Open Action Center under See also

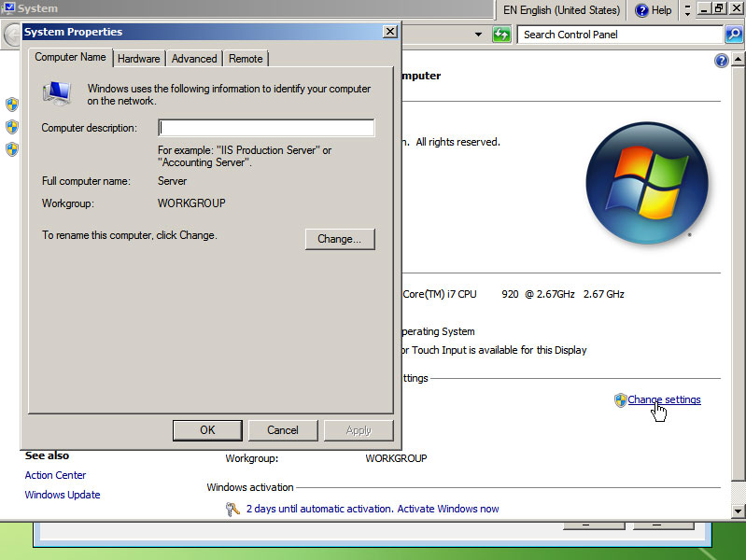tap(55, 475)
